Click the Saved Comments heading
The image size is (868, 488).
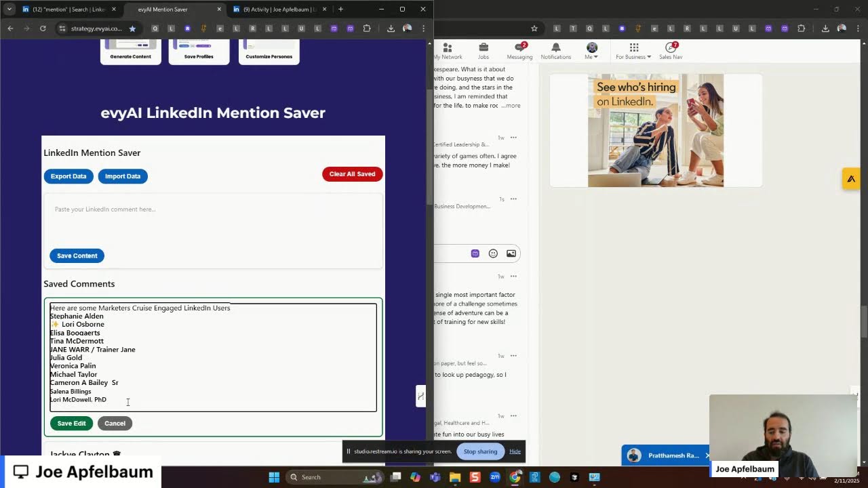(x=79, y=284)
